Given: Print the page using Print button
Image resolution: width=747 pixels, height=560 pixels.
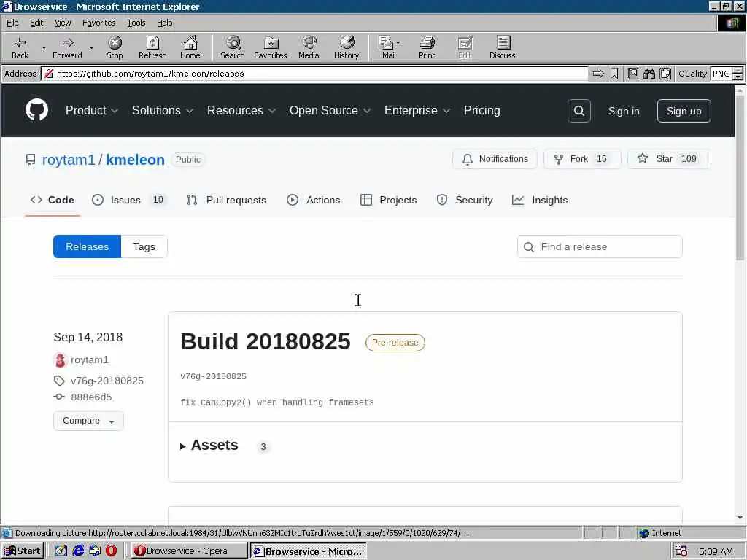Looking at the screenshot, I should coord(427,47).
